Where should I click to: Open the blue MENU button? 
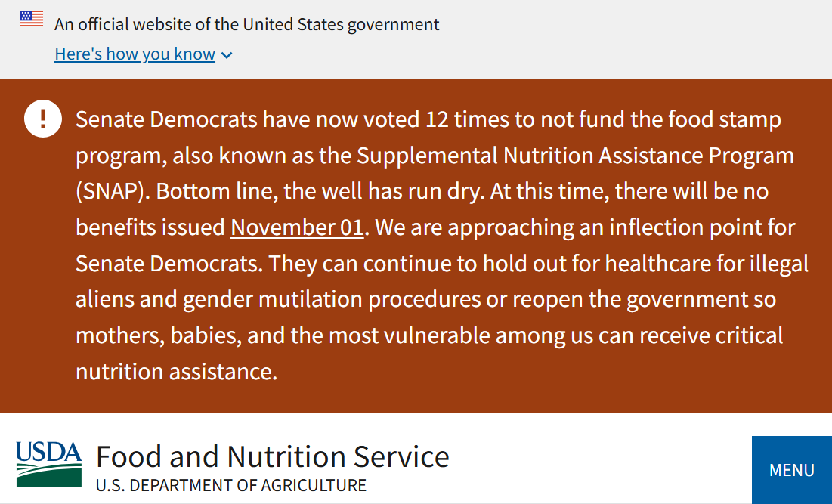click(791, 470)
